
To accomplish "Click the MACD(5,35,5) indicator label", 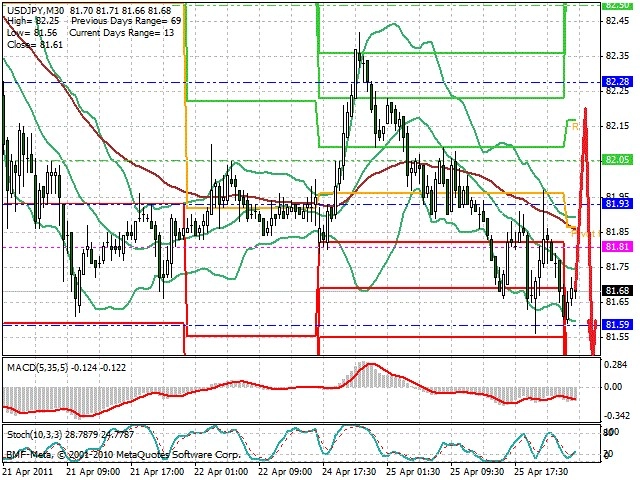I will coord(38,368).
